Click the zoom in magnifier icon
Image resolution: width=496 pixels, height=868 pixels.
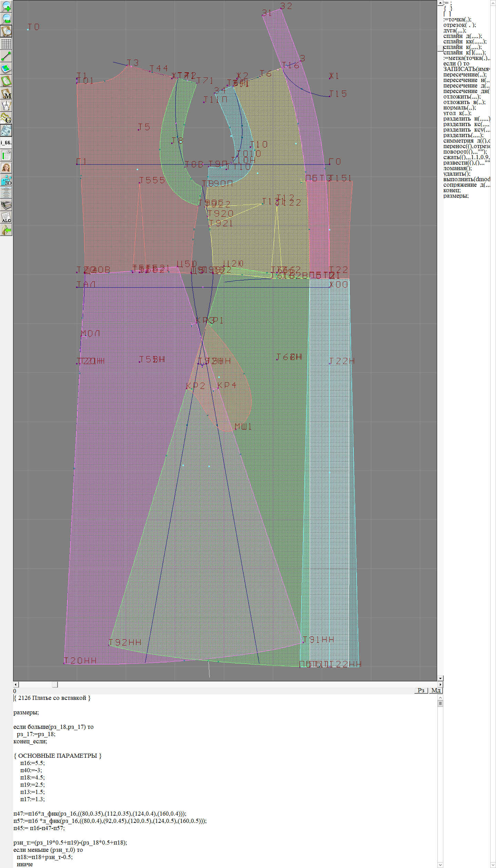coord(6,7)
